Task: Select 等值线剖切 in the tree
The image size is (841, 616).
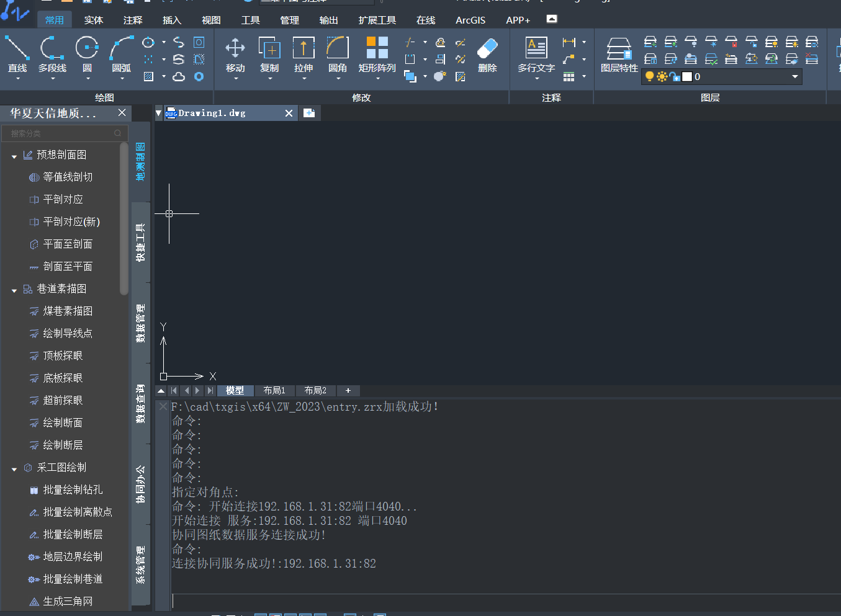Action: point(68,177)
